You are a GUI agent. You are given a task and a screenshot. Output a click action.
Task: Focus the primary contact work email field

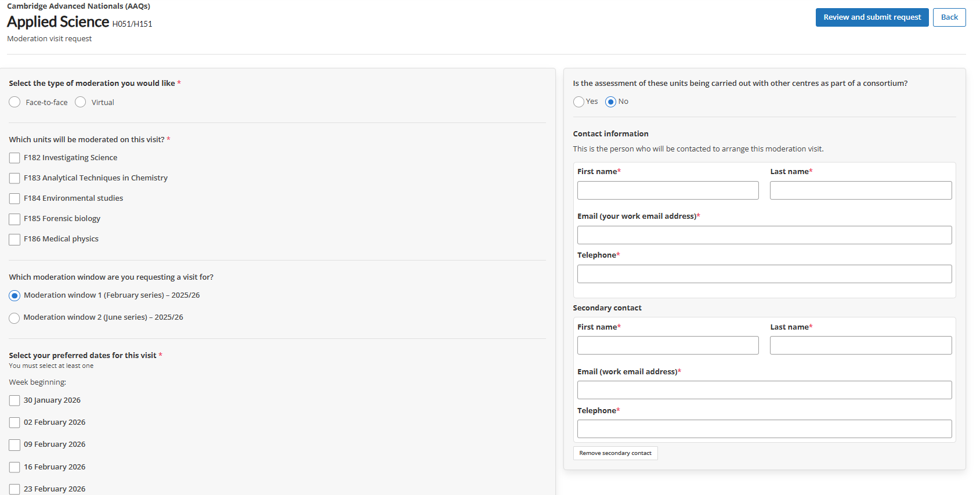764,235
